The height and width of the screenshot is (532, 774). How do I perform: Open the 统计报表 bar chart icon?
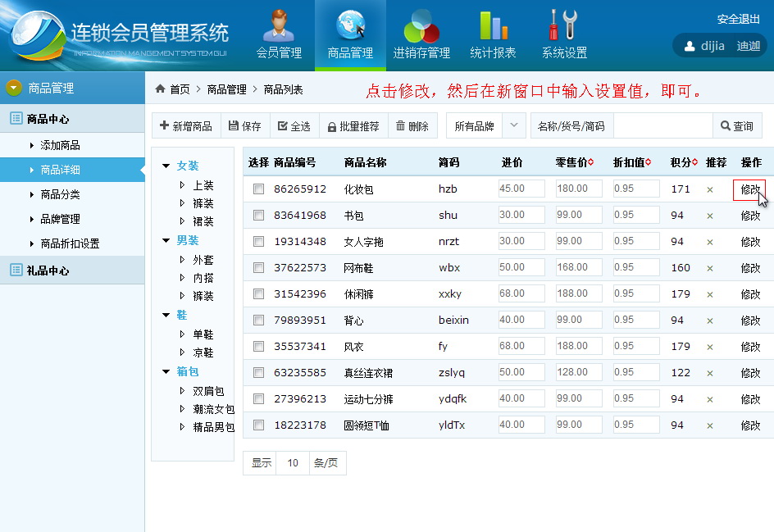click(x=493, y=25)
